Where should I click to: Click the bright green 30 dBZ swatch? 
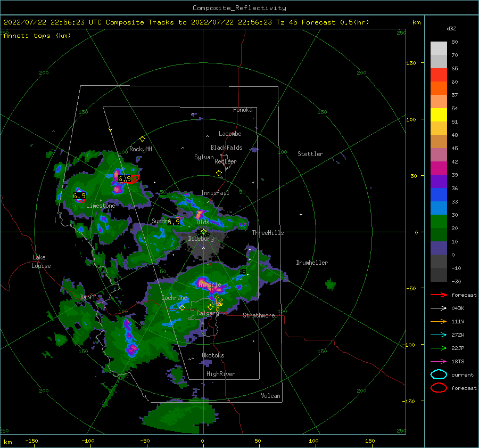(x=439, y=222)
